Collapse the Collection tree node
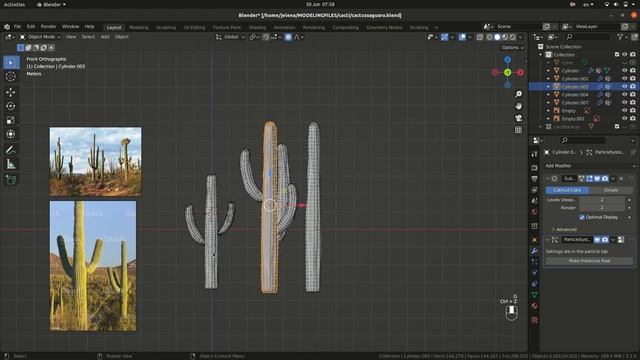 pos(540,55)
